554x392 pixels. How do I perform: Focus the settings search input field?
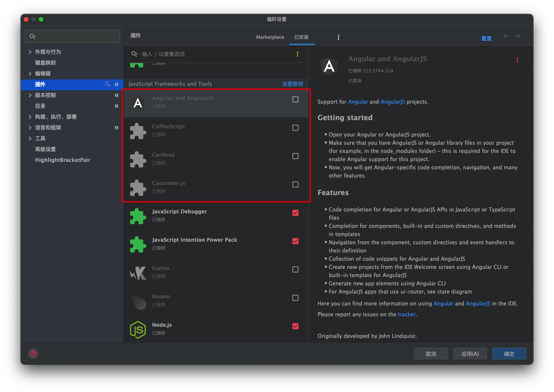72,36
